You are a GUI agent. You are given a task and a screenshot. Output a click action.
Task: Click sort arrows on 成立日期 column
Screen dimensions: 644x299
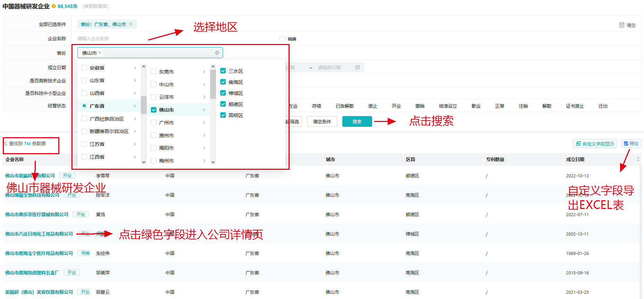point(638,159)
